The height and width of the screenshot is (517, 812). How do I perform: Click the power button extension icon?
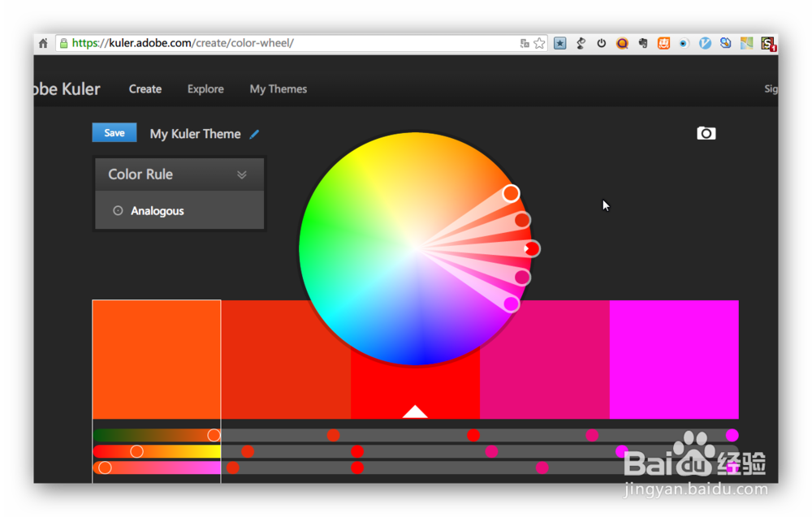tap(601, 44)
